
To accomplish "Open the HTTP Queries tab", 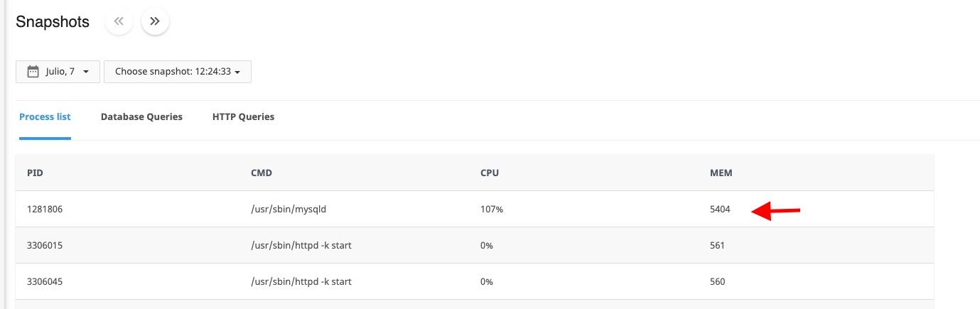I will point(243,116).
